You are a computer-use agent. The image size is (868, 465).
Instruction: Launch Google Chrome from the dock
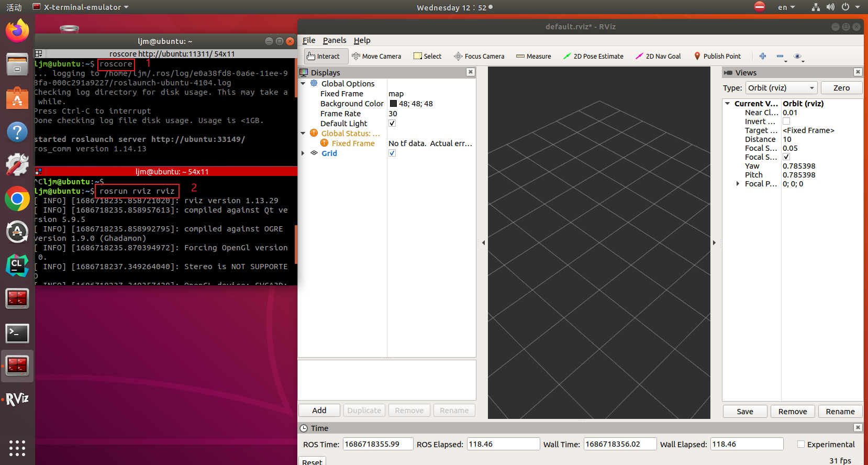[17, 199]
